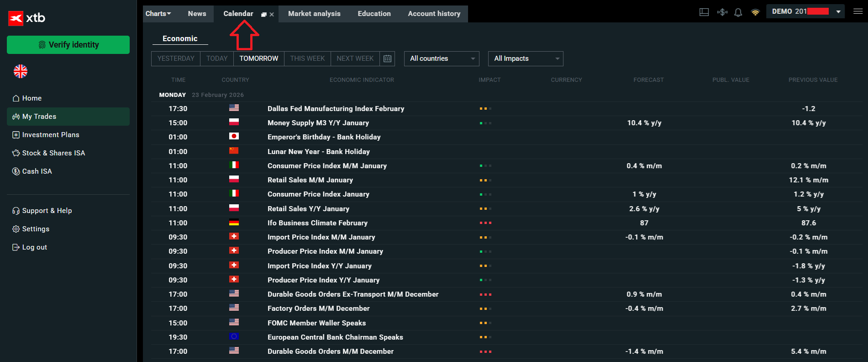Click the Verify identity button
868x362 pixels.
click(x=68, y=45)
